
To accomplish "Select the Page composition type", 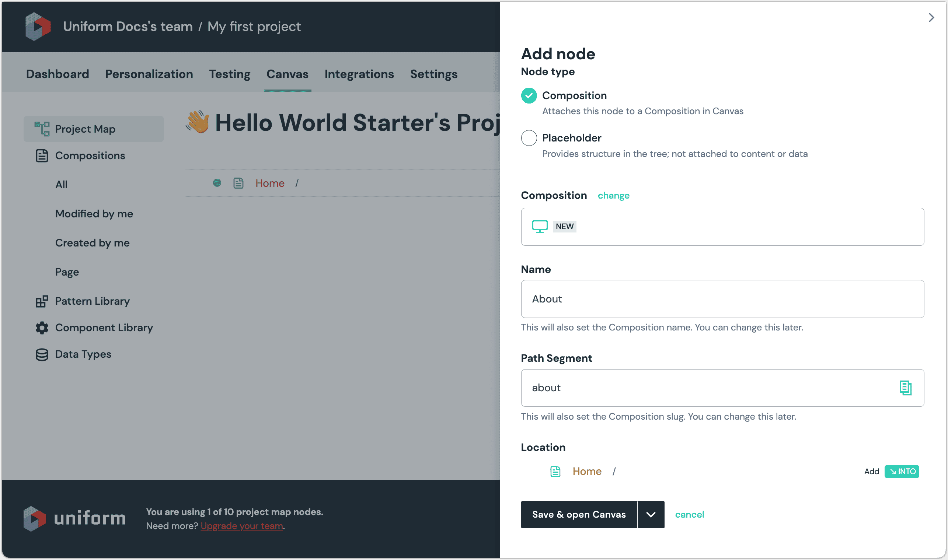I will coord(67,272).
